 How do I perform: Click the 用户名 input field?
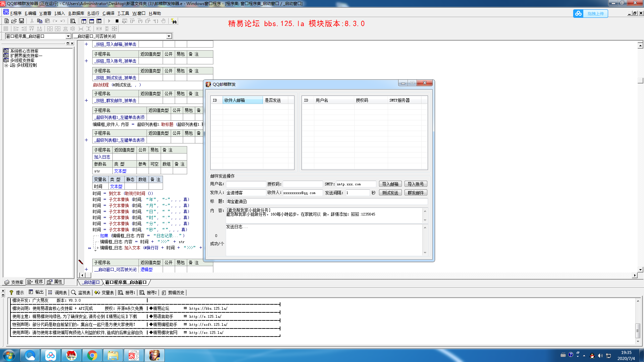click(246, 184)
